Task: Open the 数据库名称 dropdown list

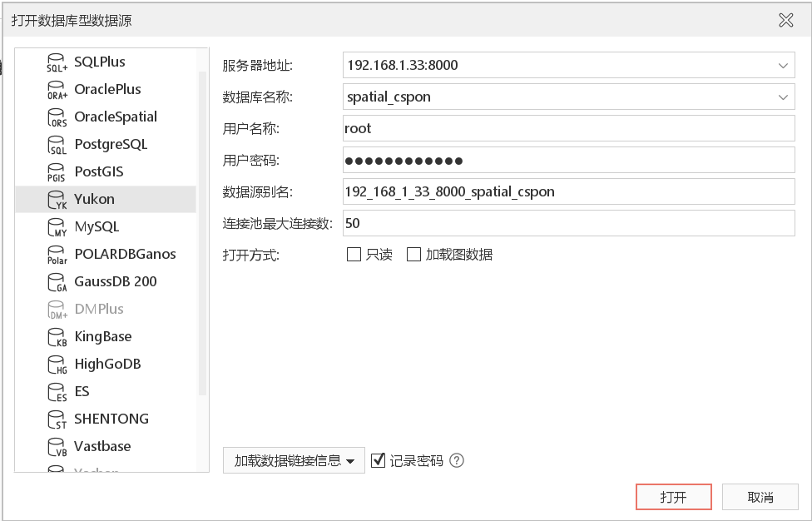Action: click(x=783, y=97)
